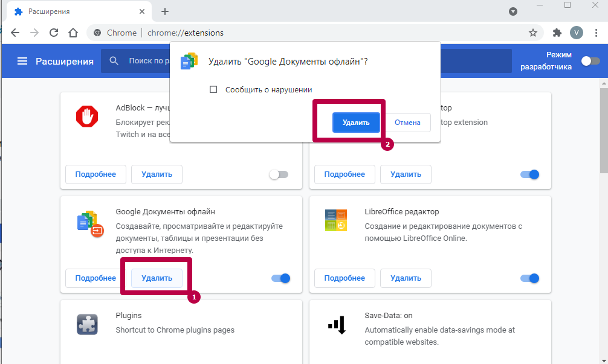
Task: Open Chrome's three-dot menu
Action: point(597,33)
